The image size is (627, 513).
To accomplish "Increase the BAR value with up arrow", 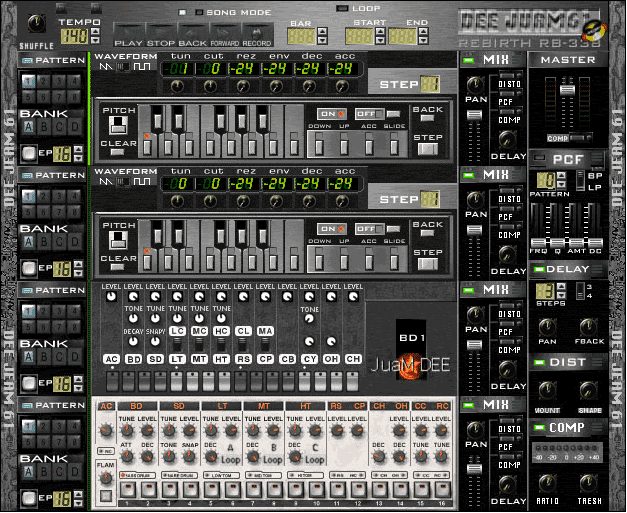I will pos(322,32).
